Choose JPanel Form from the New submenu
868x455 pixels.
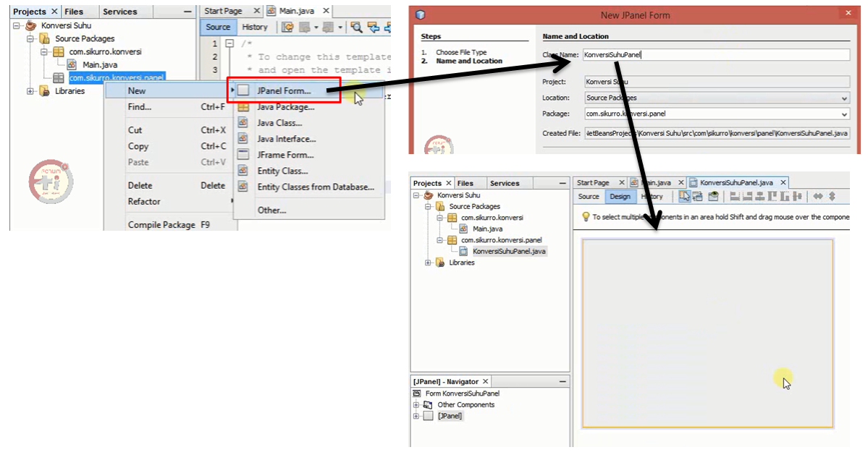point(284,90)
